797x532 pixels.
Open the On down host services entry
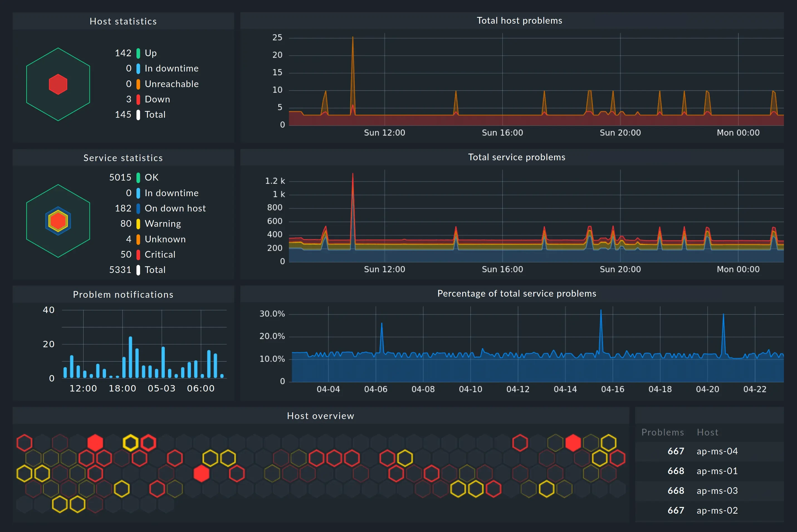click(x=175, y=208)
